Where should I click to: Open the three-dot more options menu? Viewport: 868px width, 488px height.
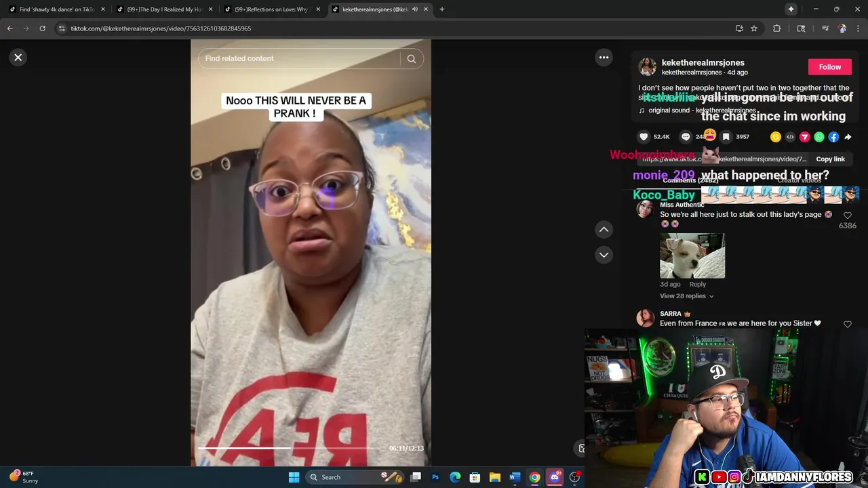[604, 58]
